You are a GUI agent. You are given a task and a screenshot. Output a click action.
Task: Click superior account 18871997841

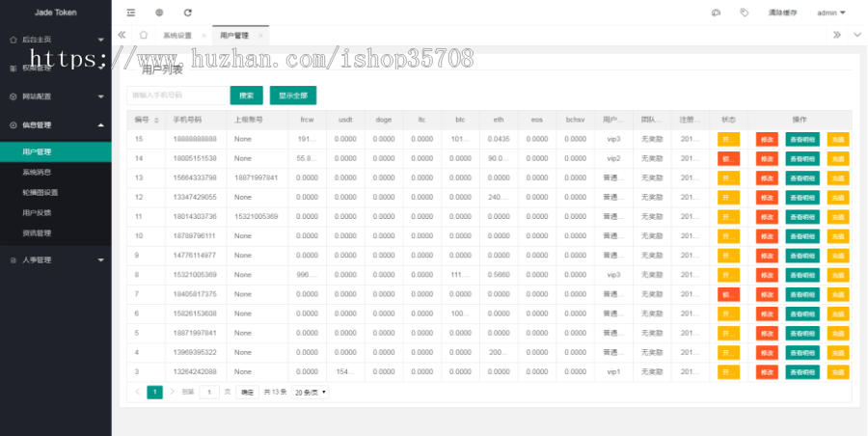tap(257, 177)
